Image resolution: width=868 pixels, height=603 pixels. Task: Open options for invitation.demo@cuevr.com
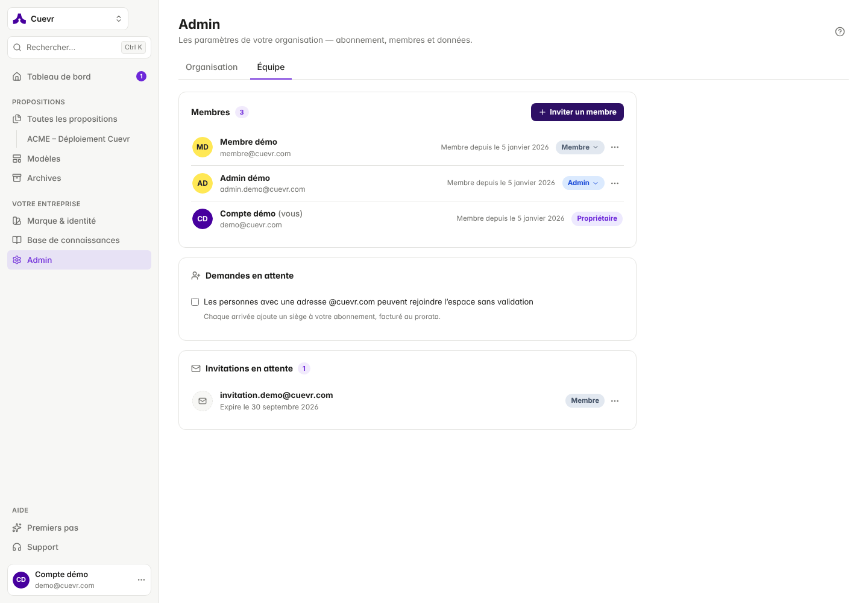[615, 401]
